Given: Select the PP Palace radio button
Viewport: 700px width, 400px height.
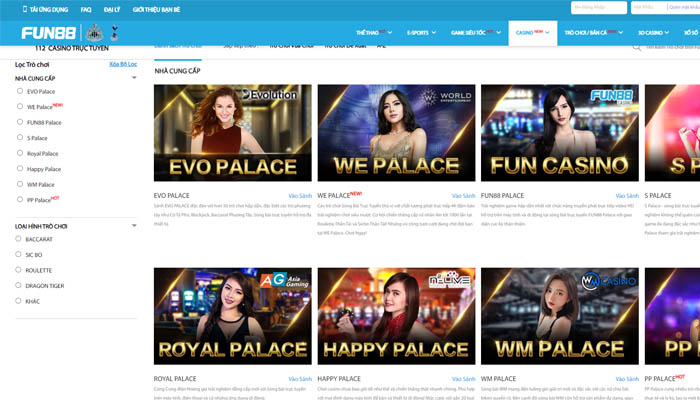Looking at the screenshot, I should coord(20,200).
